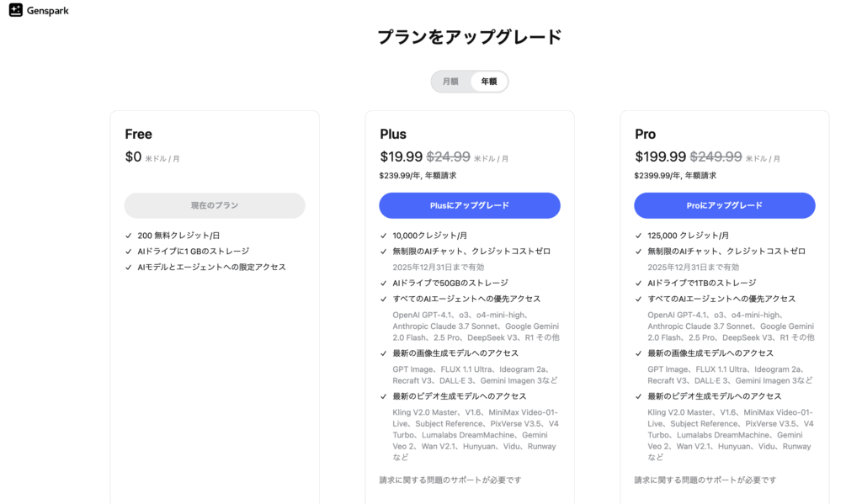Click checkmark beside AIドライブで1TBのストレージ
This screenshot has width=862, height=504.
click(x=639, y=283)
